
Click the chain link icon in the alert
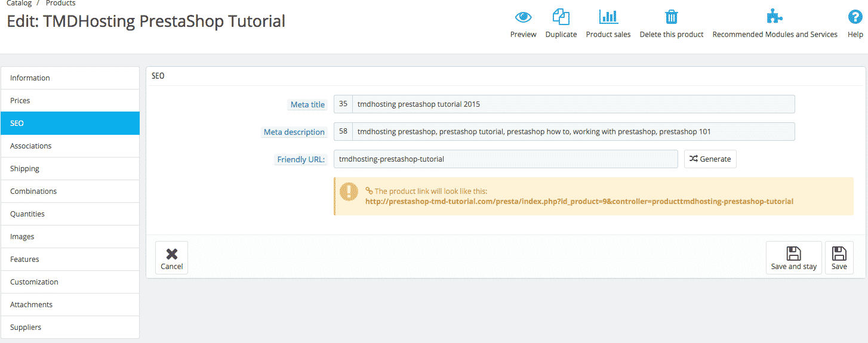369,191
